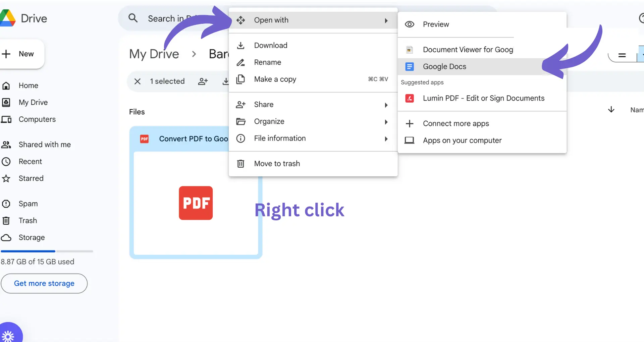Expand the Open with submenu arrow
Screen dimensions: 644x342
(386, 20)
